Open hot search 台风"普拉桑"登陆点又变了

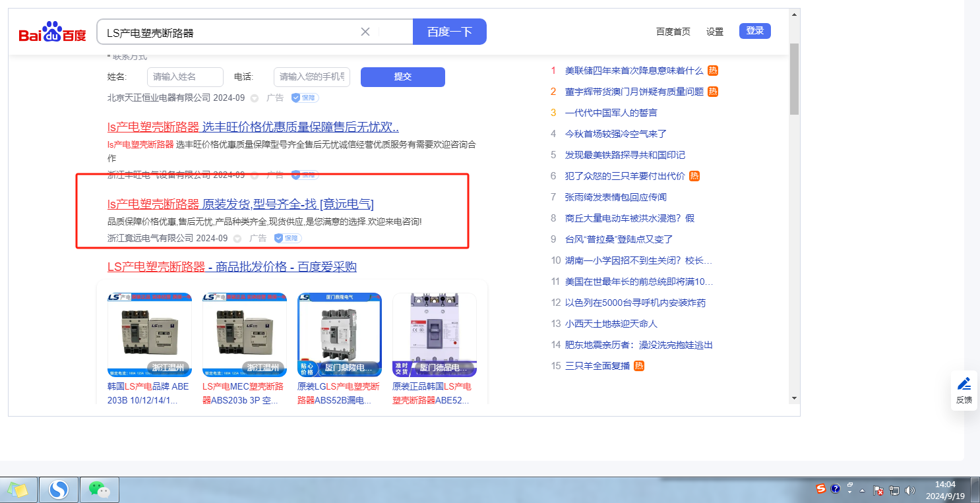pos(619,239)
